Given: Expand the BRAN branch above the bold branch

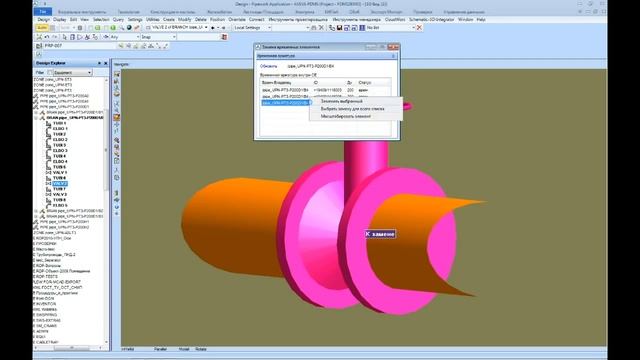Looking at the screenshot, I should click(36, 112).
